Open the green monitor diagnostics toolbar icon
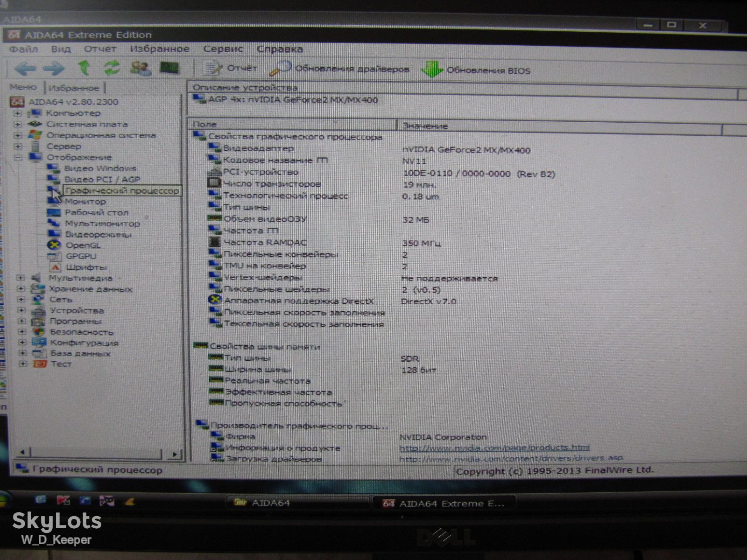The height and width of the screenshot is (560, 747). (x=169, y=68)
